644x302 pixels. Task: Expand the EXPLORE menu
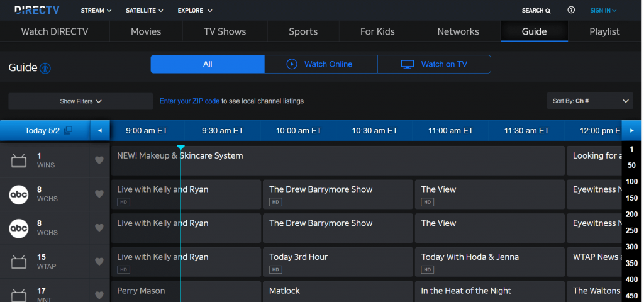[x=195, y=11]
